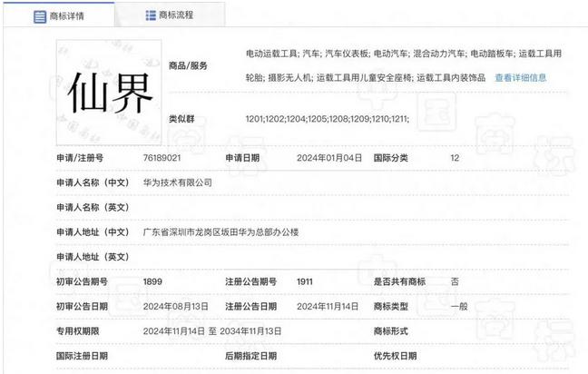Screen dimensions: 588x374
Task: Click the 类似群 label
Action: 181,119
